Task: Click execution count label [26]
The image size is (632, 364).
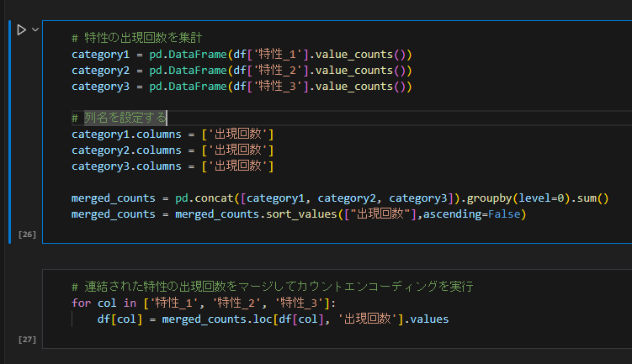Action: click(x=27, y=235)
